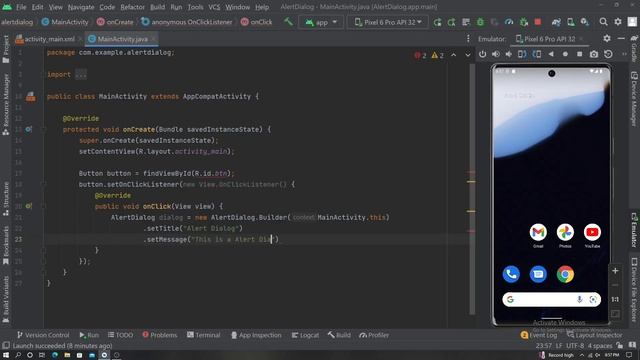The image size is (640, 360).
Task: Stop the running app with red square
Action: coord(538,22)
